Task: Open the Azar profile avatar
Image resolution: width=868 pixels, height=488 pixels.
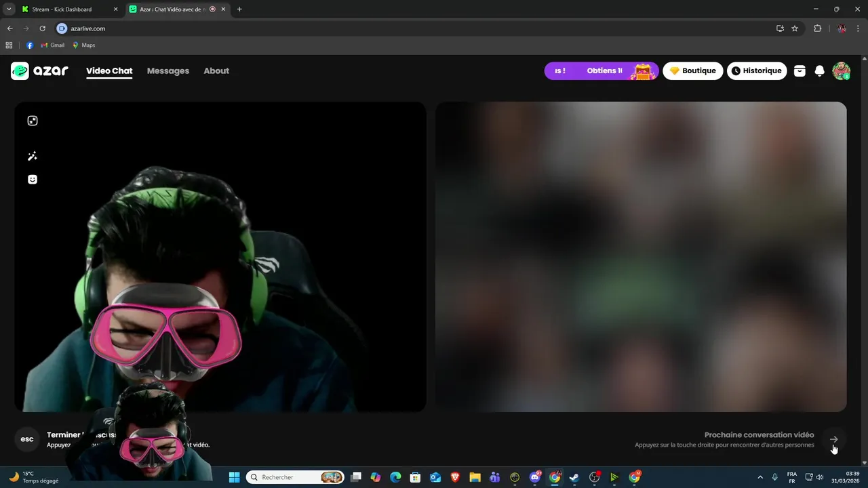Action: (x=841, y=70)
